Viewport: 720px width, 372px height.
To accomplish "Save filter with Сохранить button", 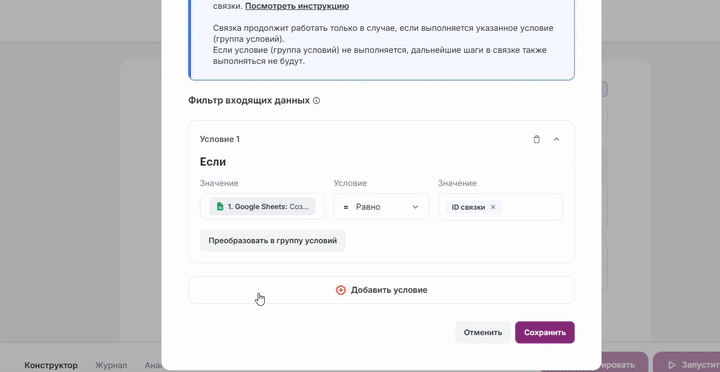I will pyautogui.click(x=545, y=333).
